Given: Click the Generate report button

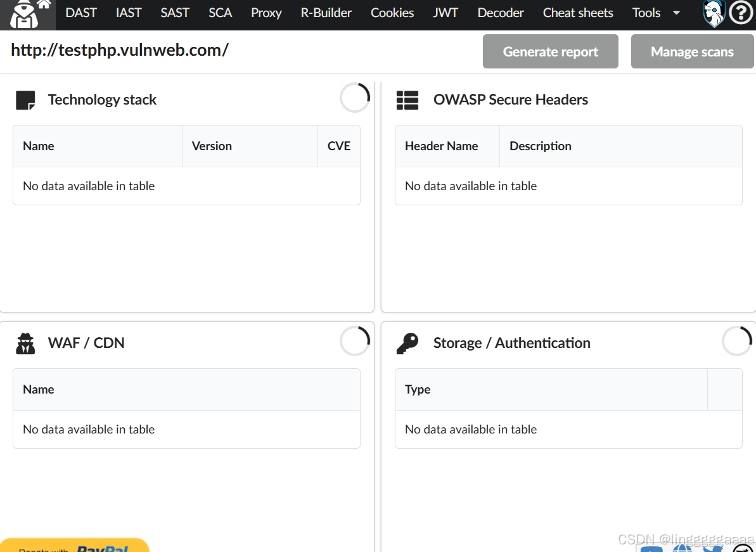Looking at the screenshot, I should [x=551, y=51].
